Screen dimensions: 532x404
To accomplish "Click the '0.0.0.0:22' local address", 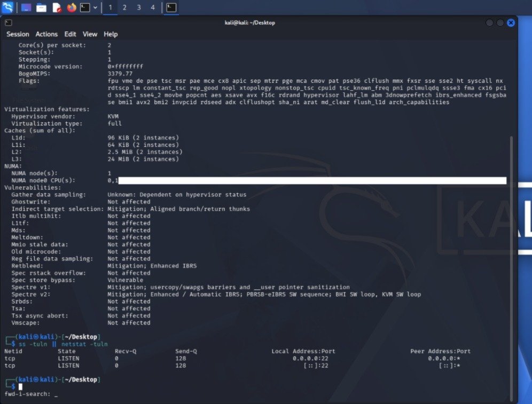I will click(x=310, y=358).
